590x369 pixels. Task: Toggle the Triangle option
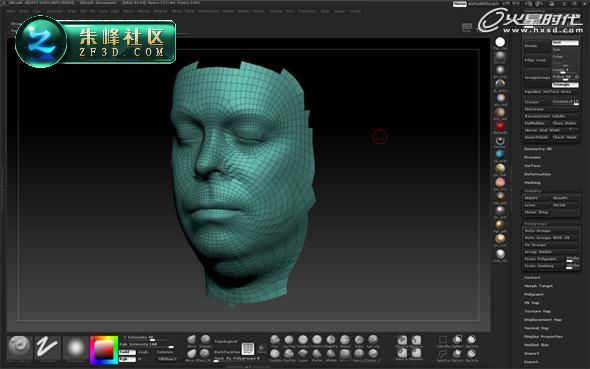tap(565, 85)
